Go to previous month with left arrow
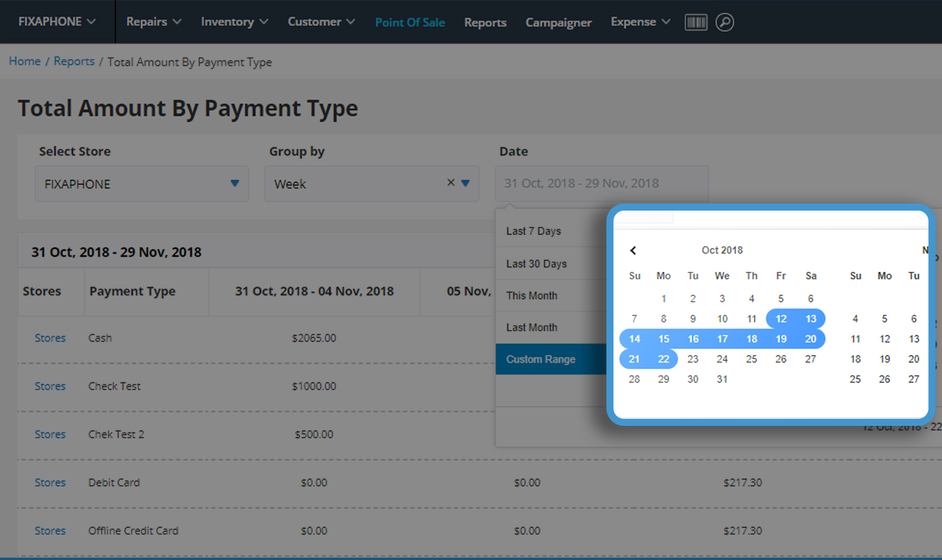Viewport: 942px width, 560px height. point(633,251)
